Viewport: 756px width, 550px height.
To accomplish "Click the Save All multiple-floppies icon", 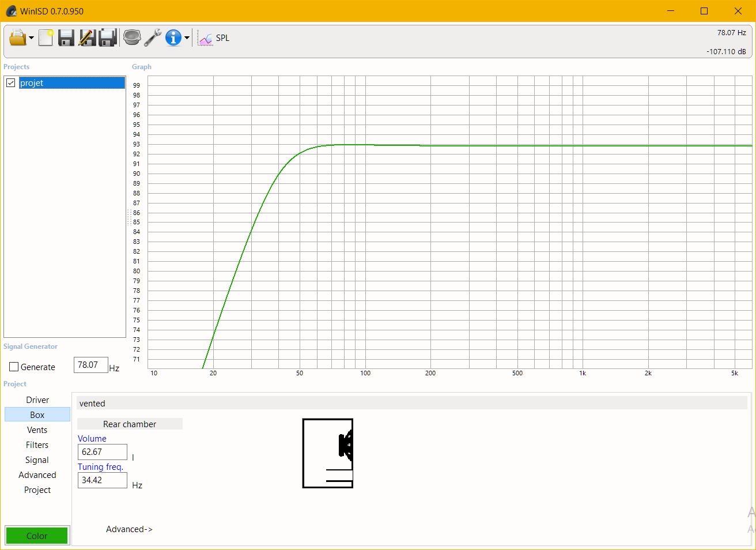I will 108,38.
